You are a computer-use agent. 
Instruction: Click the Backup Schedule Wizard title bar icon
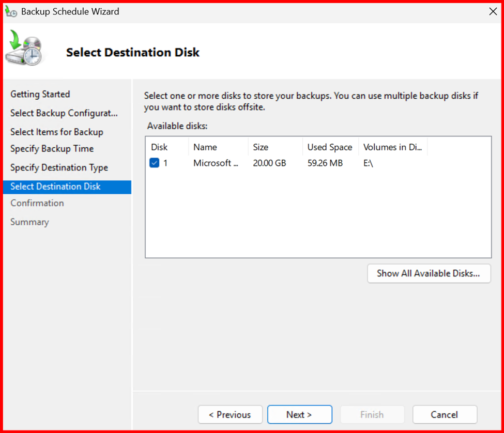point(11,11)
